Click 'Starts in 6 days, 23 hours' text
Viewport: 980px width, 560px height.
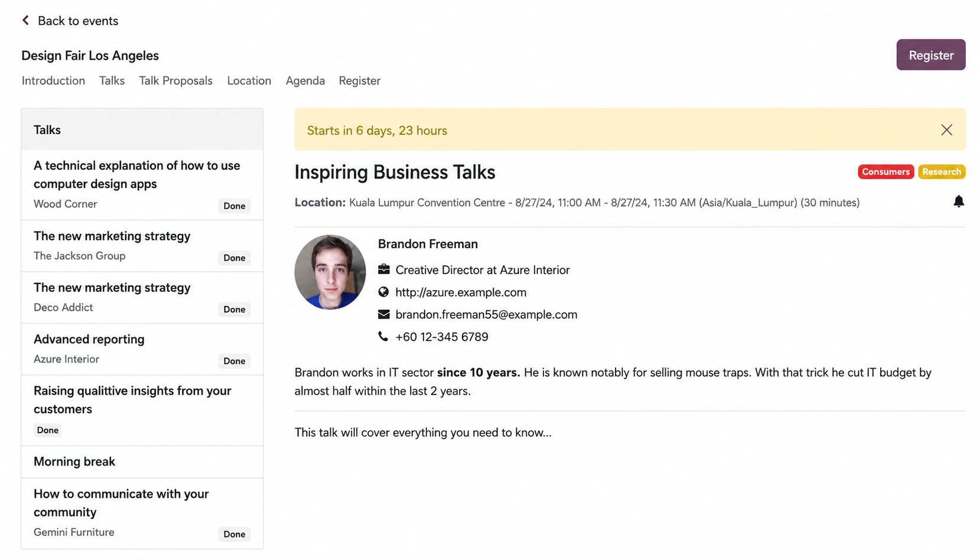(x=377, y=131)
